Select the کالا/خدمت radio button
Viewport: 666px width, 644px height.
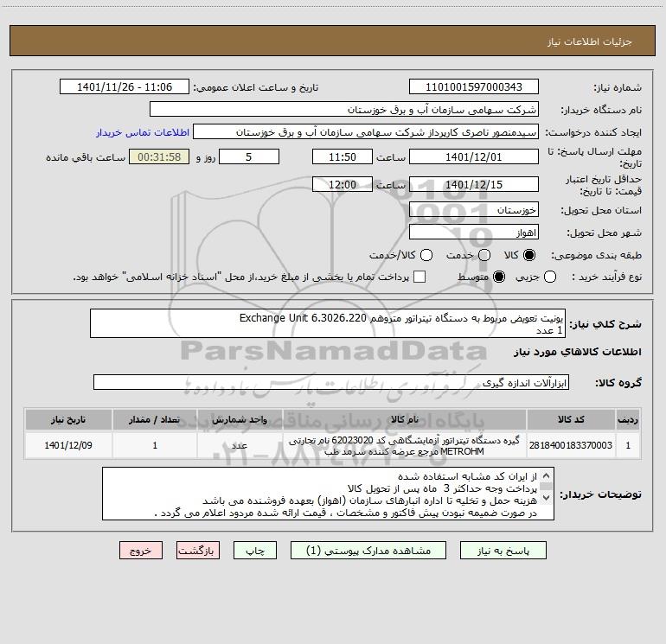(x=426, y=255)
